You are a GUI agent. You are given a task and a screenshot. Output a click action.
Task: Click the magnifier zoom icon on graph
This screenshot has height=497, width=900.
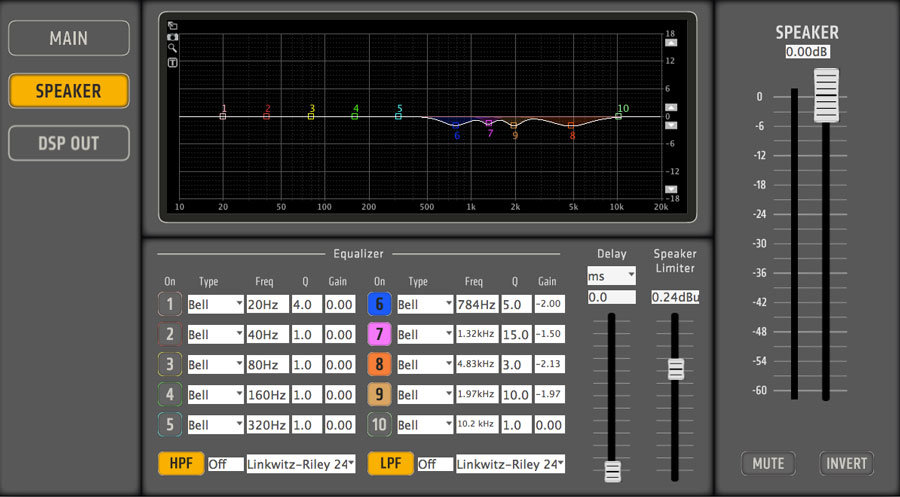[172, 49]
